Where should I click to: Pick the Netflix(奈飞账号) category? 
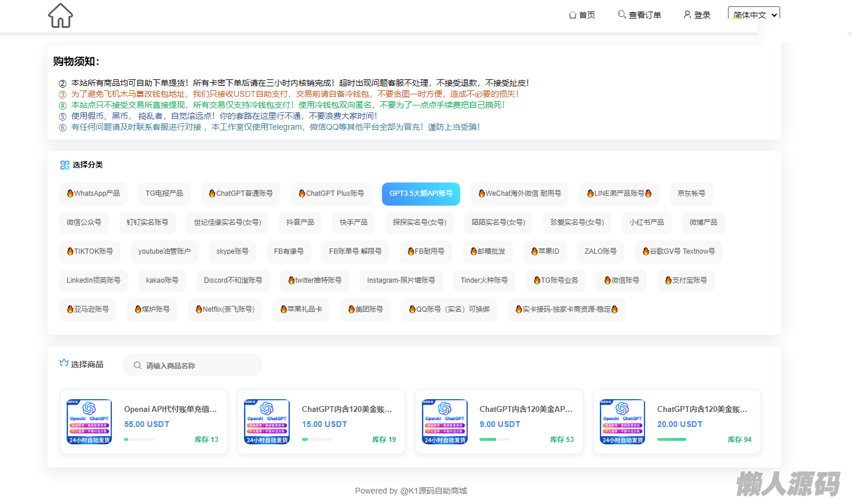pos(225,309)
